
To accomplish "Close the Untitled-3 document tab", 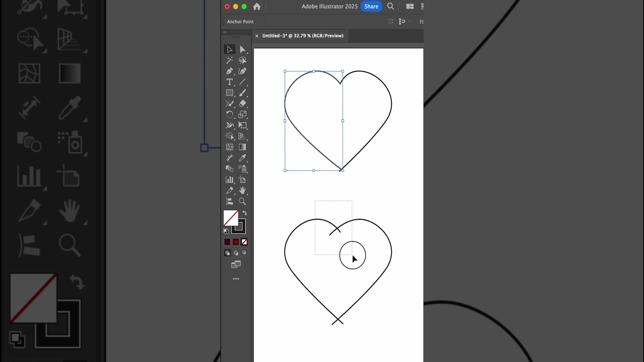I will click(257, 36).
